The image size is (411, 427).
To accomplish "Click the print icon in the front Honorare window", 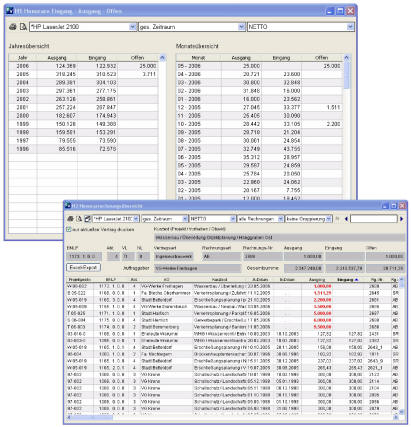I will pos(70,219).
